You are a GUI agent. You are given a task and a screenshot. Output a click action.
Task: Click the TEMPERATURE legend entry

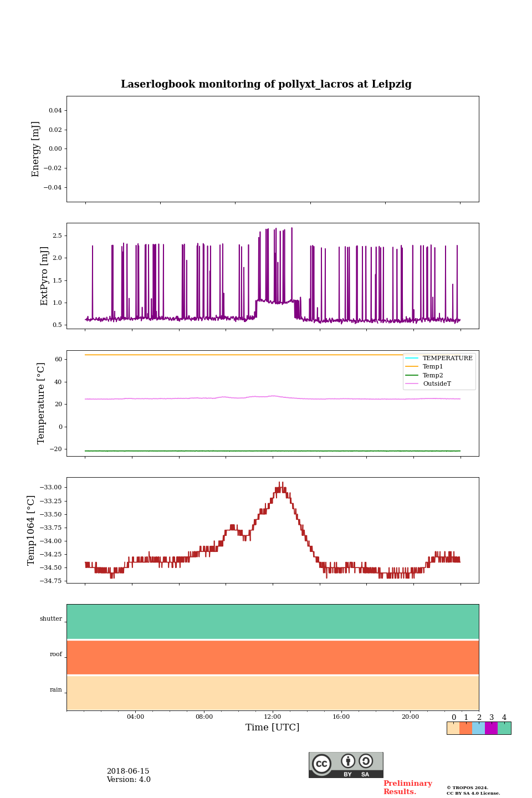click(x=439, y=358)
